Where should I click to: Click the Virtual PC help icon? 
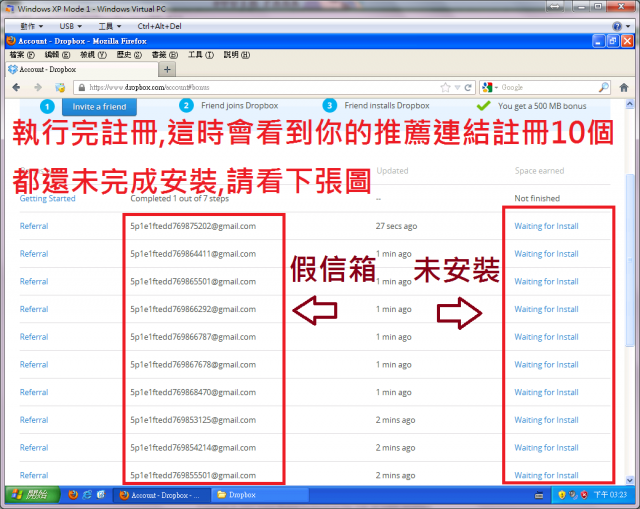(x=617, y=26)
